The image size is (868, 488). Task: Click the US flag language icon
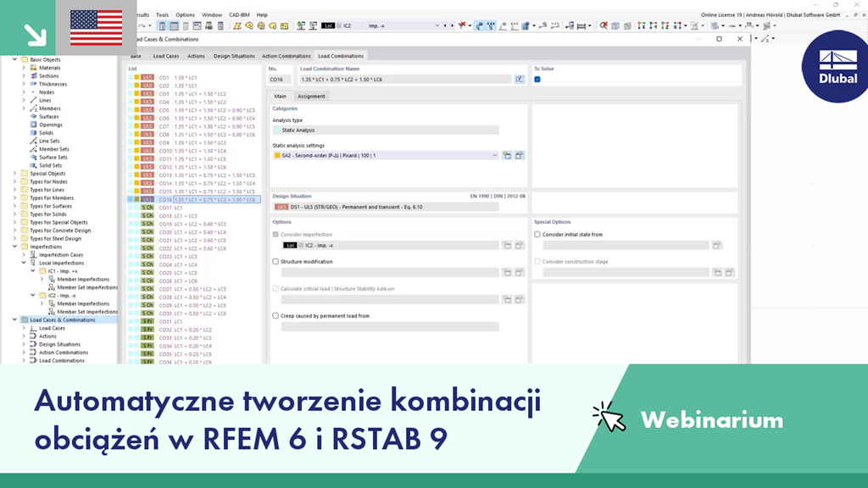point(97,28)
